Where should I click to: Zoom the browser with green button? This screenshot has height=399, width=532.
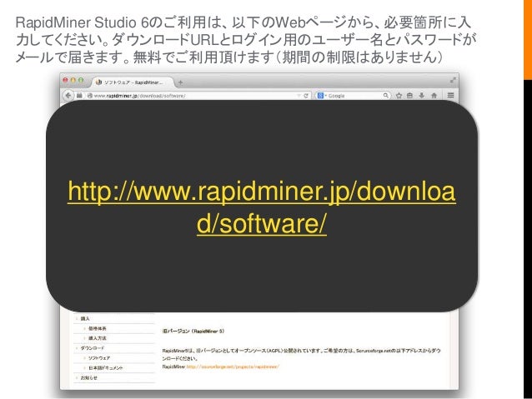click(81, 80)
